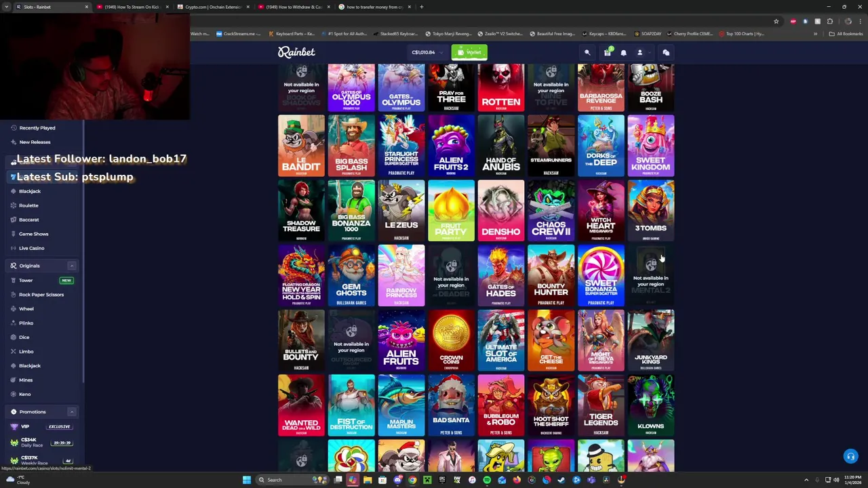Launch Fruit Party slot
The height and width of the screenshot is (488, 868).
tap(451, 211)
